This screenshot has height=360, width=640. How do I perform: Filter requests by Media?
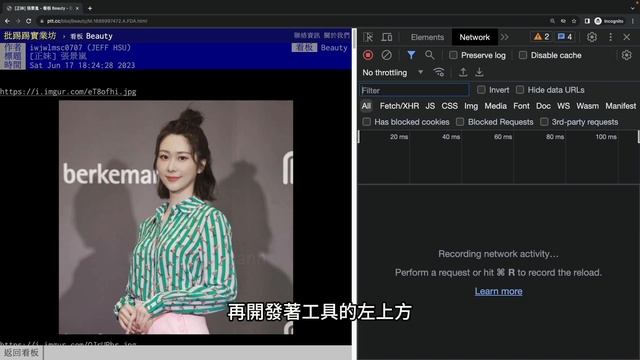(x=496, y=106)
